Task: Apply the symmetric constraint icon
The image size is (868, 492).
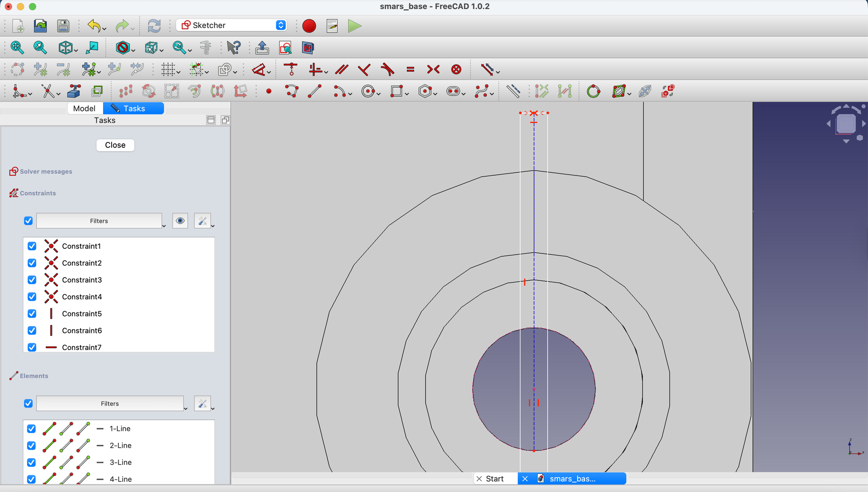Action: tap(433, 69)
